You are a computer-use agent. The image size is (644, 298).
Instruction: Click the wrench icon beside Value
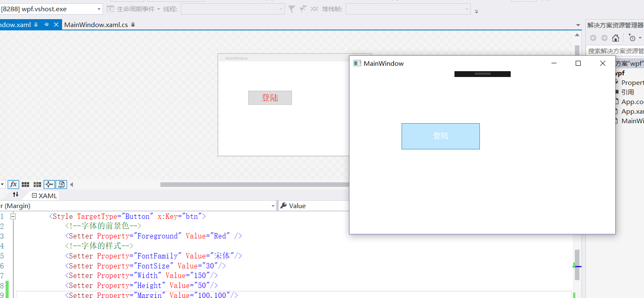pyautogui.click(x=284, y=206)
